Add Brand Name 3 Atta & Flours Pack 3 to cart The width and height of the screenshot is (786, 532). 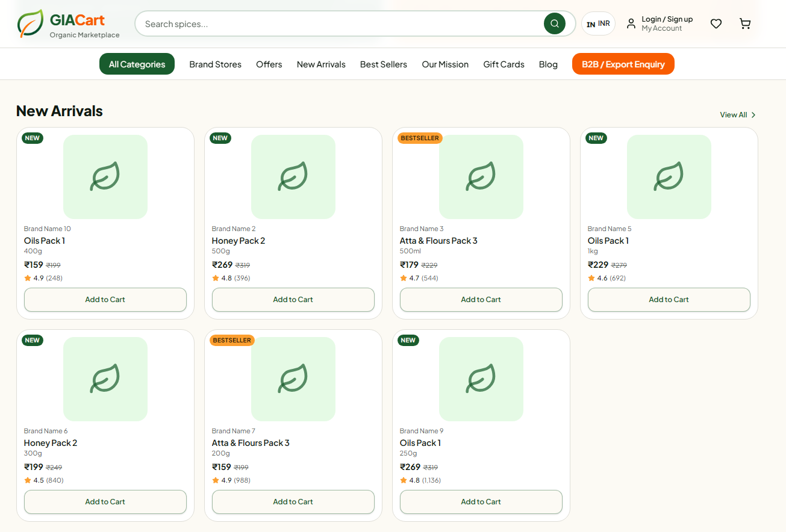coord(481,300)
